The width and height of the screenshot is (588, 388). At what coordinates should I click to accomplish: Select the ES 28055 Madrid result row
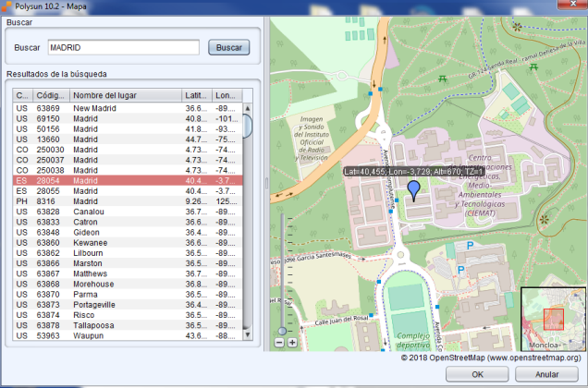125,191
